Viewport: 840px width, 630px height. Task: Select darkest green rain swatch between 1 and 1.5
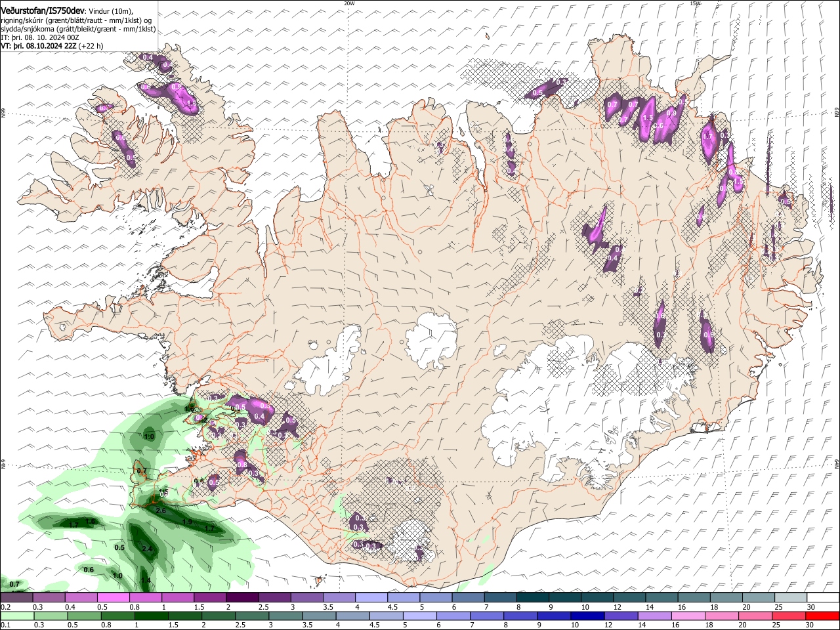[x=152, y=616]
